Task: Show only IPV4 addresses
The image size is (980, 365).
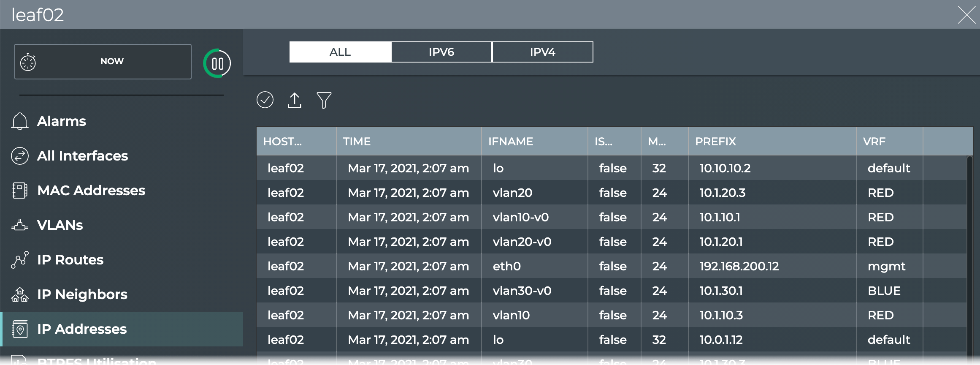Action: point(543,52)
